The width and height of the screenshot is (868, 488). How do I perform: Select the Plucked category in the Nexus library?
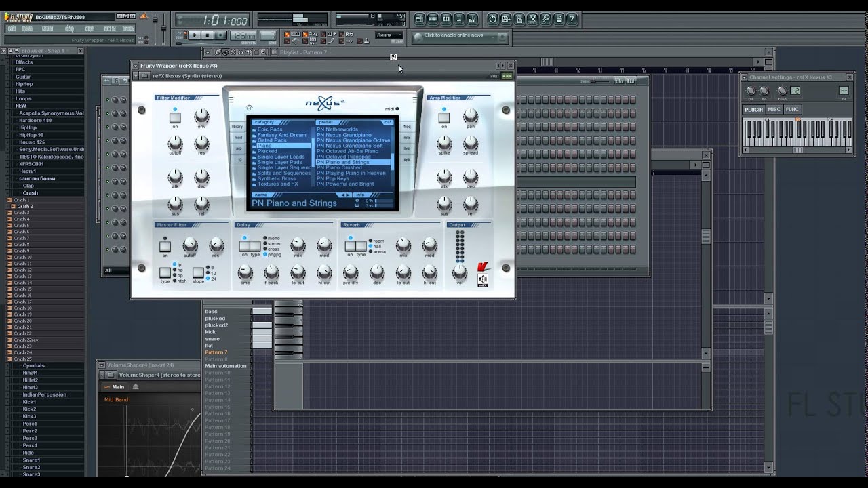267,151
